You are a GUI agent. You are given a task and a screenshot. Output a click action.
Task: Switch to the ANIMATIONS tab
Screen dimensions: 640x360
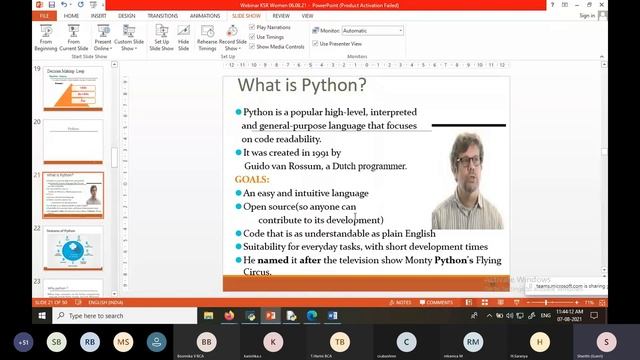pyautogui.click(x=205, y=16)
